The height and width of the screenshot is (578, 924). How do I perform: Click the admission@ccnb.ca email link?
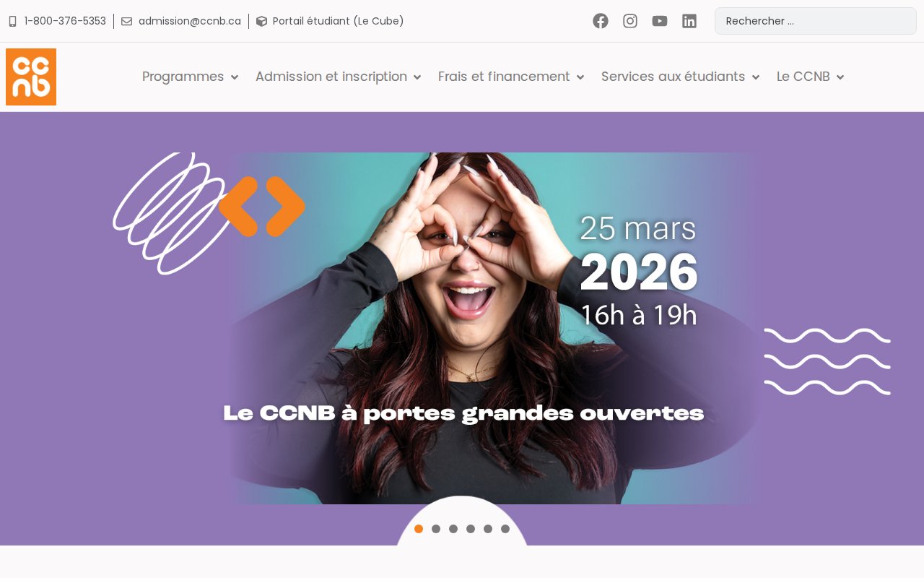coord(190,21)
